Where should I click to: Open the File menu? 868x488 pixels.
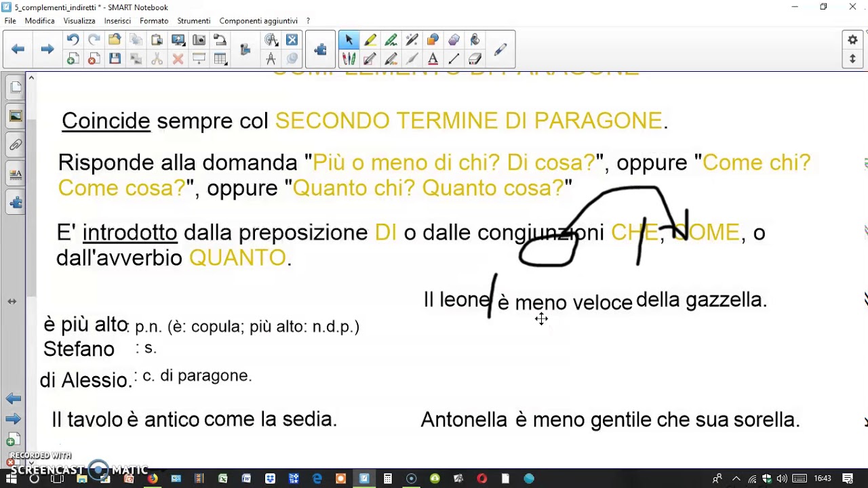tap(10, 21)
